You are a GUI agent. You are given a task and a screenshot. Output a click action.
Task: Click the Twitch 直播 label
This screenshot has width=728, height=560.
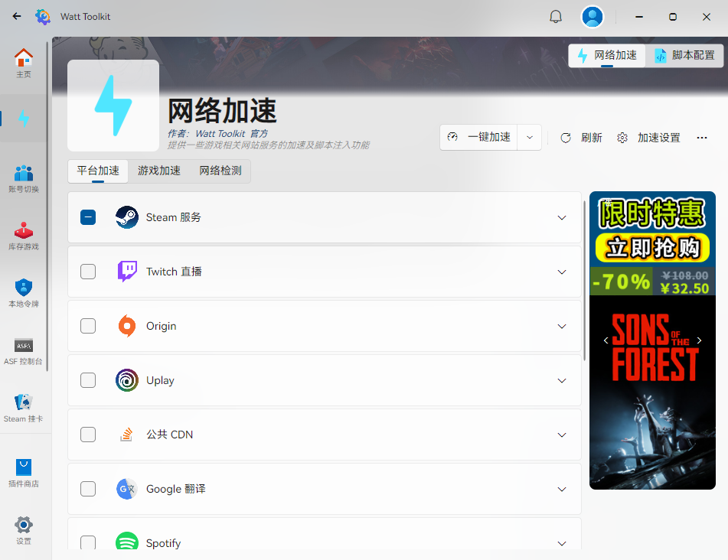(174, 272)
